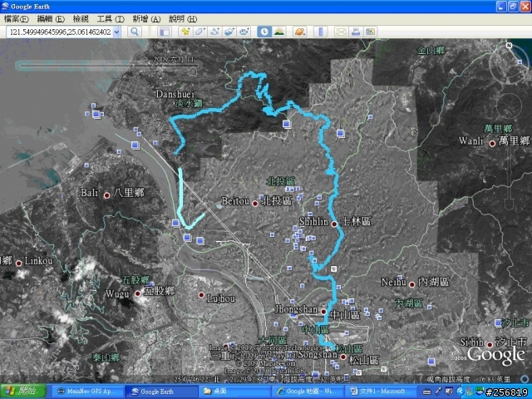
Task: Open the 說明(H) menu
Action: pyautogui.click(x=183, y=19)
